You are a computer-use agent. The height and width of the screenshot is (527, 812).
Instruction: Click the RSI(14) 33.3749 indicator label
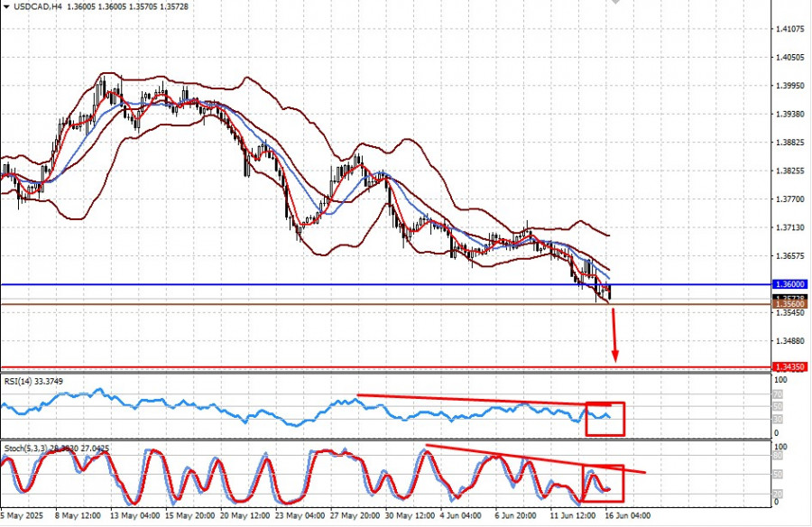pos(33,382)
